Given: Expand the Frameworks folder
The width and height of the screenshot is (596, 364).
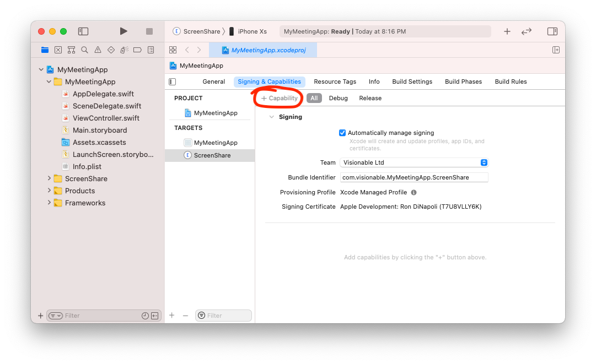Looking at the screenshot, I should (49, 202).
